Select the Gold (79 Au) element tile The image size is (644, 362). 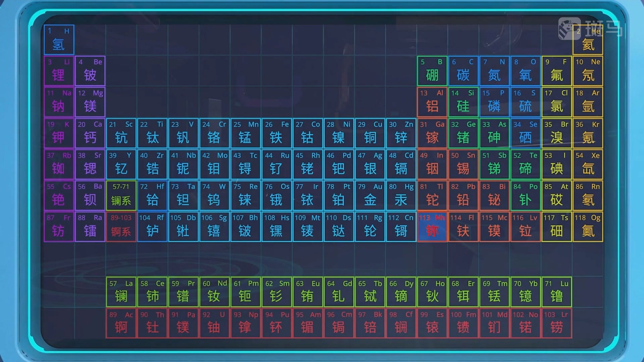tap(370, 195)
